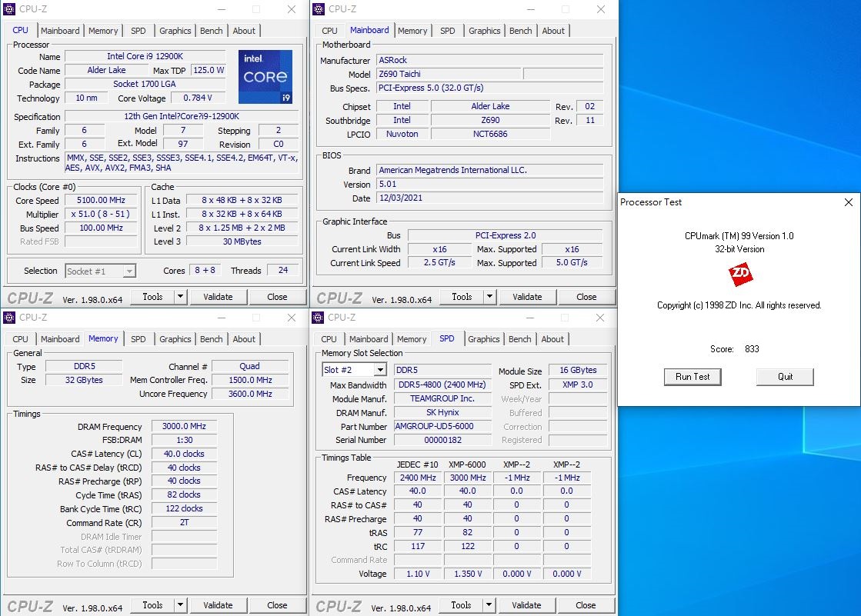Screen dimensions: 861x616
Task: Click the red ZD logo in Processor Test
Action: pos(740,275)
